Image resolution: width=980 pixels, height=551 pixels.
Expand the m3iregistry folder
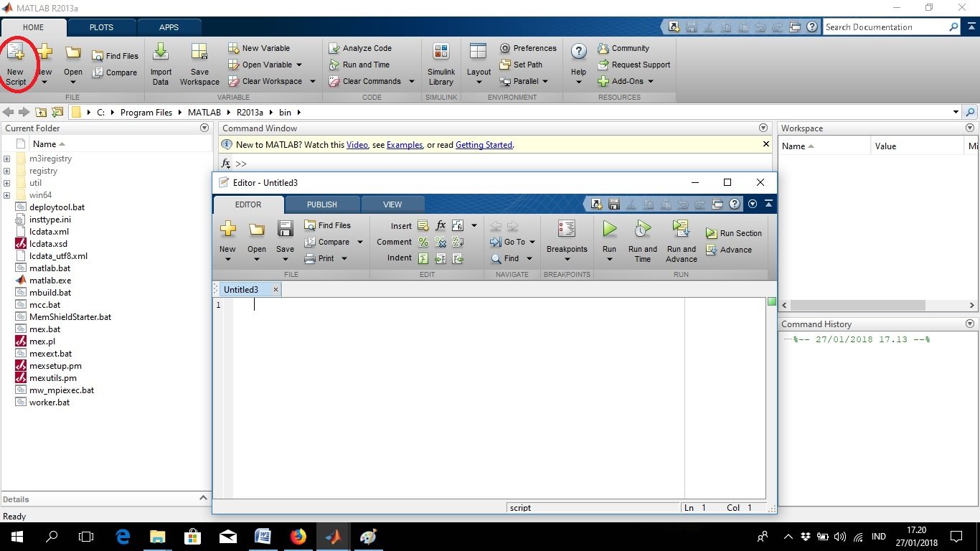(x=7, y=159)
